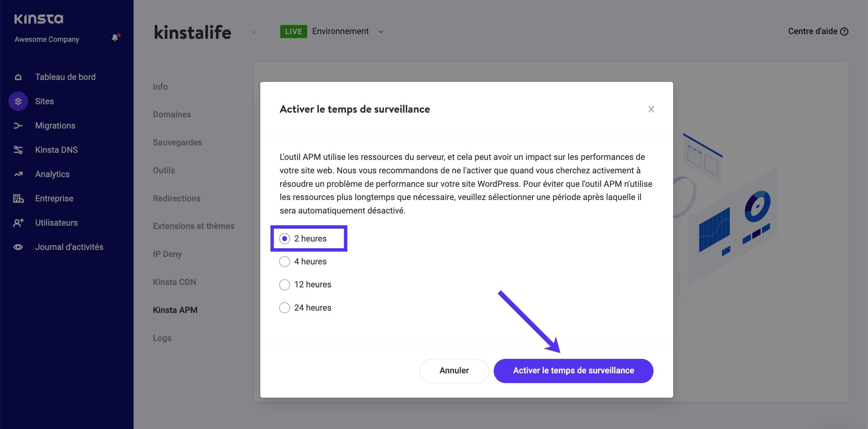Screen dimensions: 868x429
Task: Go to Sites in sidebar
Action: [45, 102]
